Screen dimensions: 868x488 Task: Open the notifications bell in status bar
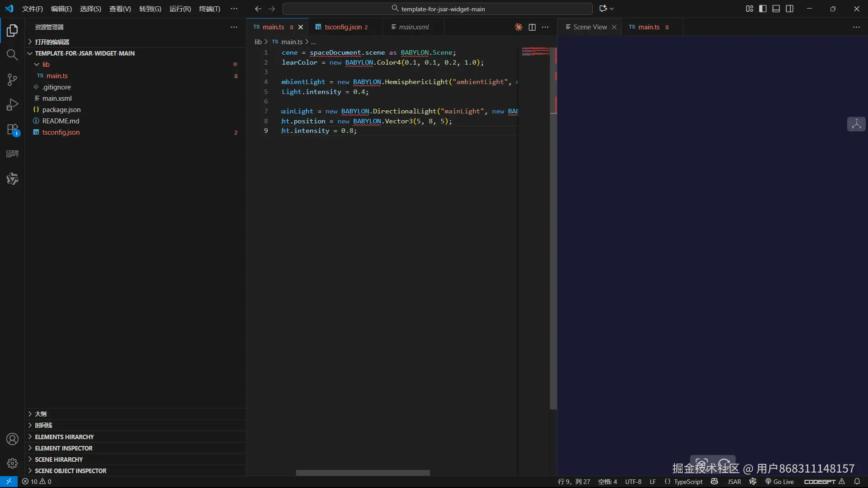pos(857,482)
